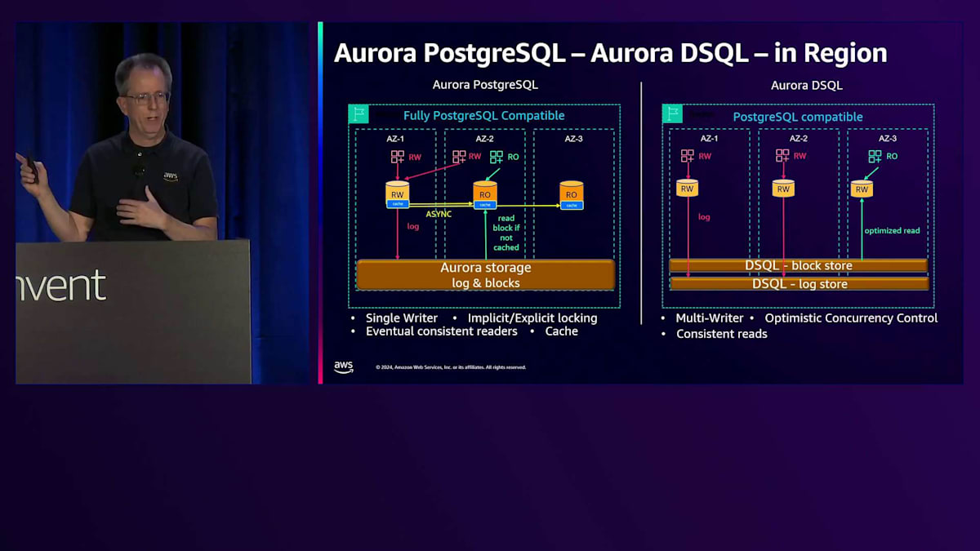Click the RW app icon in Aurora PostgreSQL AZ-1
The width and height of the screenshot is (980, 551).
click(397, 157)
